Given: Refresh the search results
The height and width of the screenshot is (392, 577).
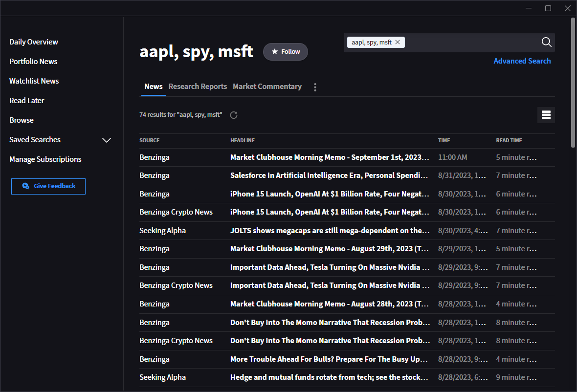Looking at the screenshot, I should point(234,115).
